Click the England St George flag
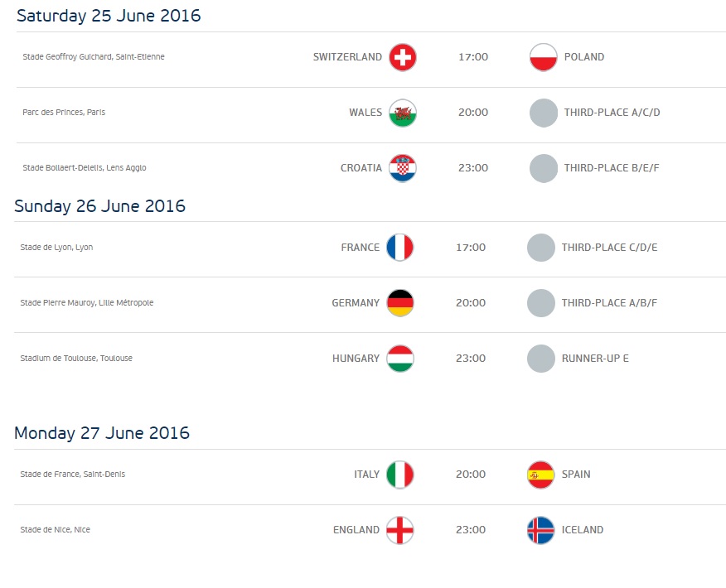This screenshot has width=726, height=588. (x=400, y=530)
